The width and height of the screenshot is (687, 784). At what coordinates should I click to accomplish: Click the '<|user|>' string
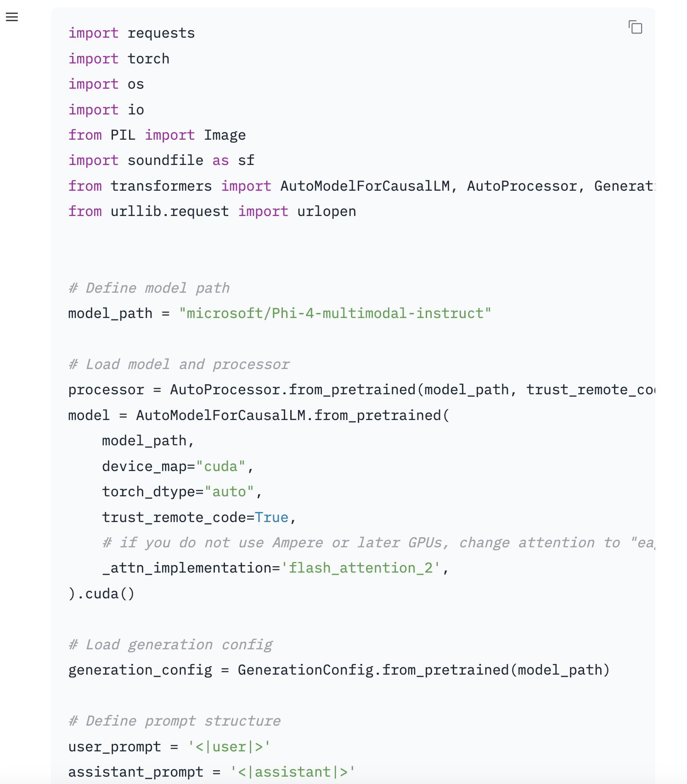(229, 747)
